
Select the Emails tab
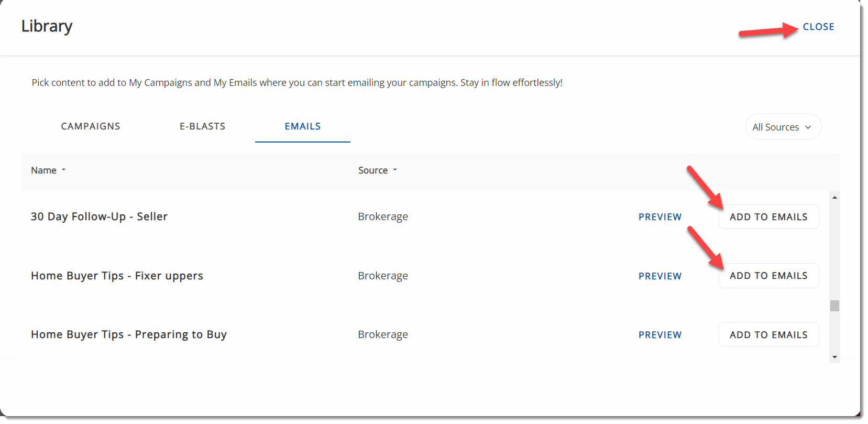point(303,126)
